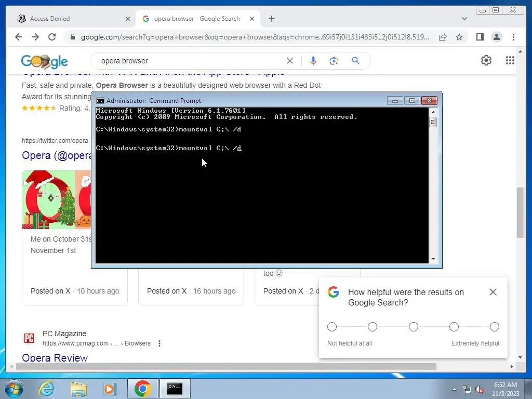Reload the Google search page
This screenshot has width=532, height=399.
pos(52,37)
